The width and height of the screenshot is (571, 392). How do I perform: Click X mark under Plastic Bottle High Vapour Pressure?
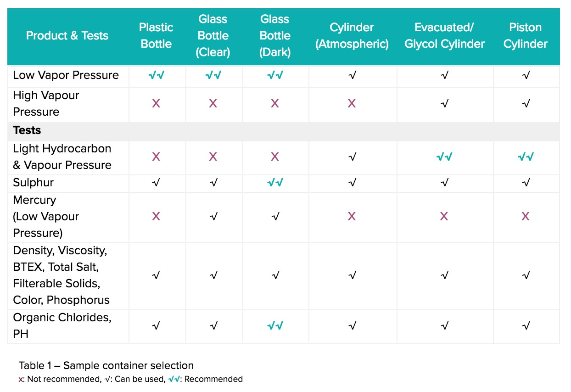156,104
